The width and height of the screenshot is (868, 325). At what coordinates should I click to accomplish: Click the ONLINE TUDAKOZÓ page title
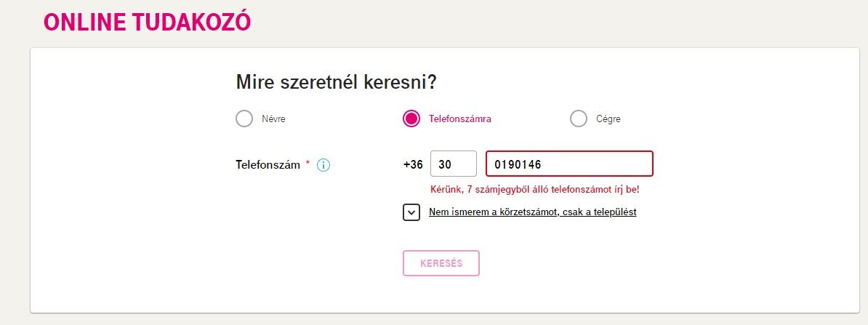pos(148,22)
